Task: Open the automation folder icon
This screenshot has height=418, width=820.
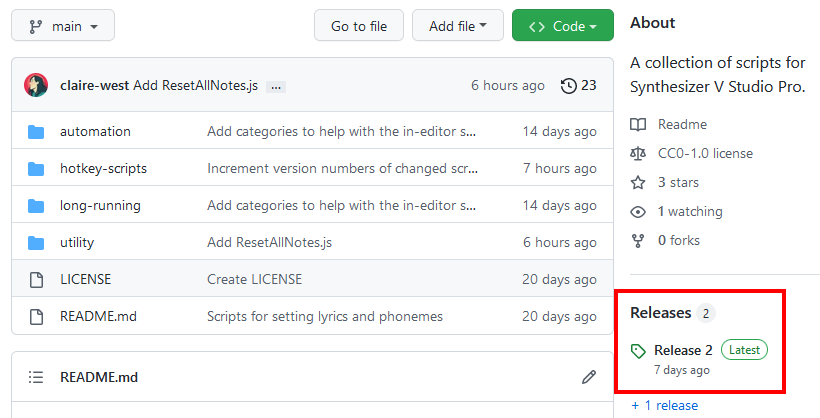Action: [37, 132]
